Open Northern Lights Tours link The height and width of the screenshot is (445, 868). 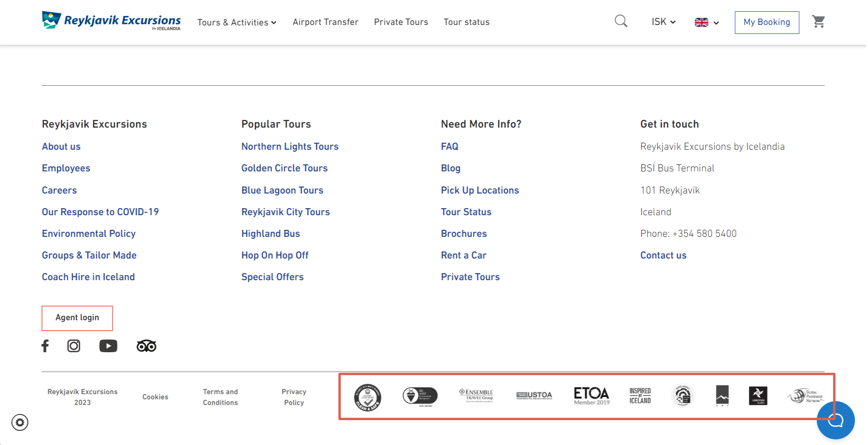[x=290, y=146]
